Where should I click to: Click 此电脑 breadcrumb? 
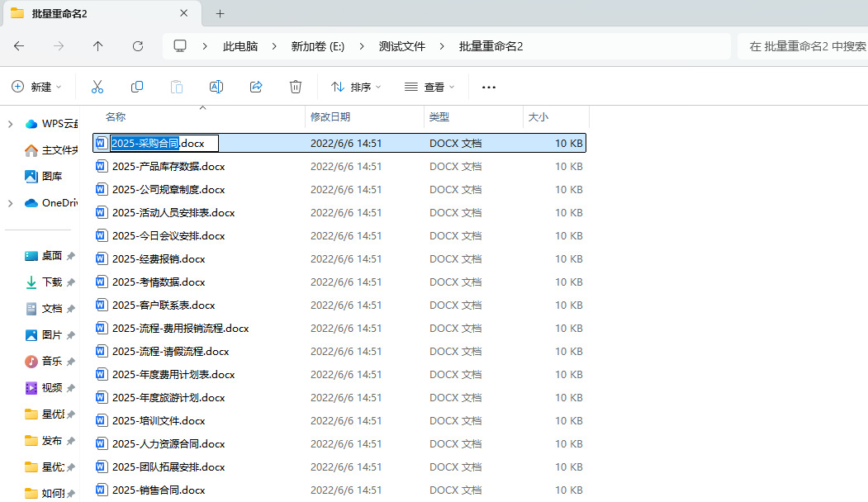tap(240, 46)
